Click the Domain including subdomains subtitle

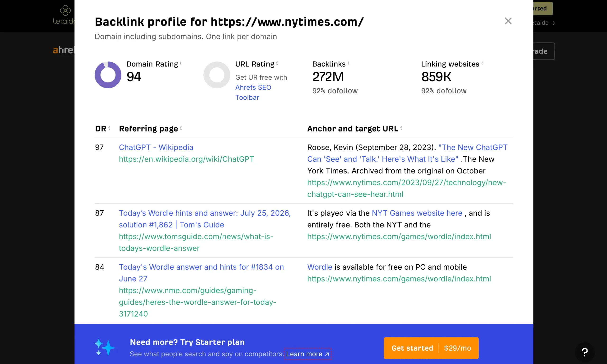(x=186, y=36)
